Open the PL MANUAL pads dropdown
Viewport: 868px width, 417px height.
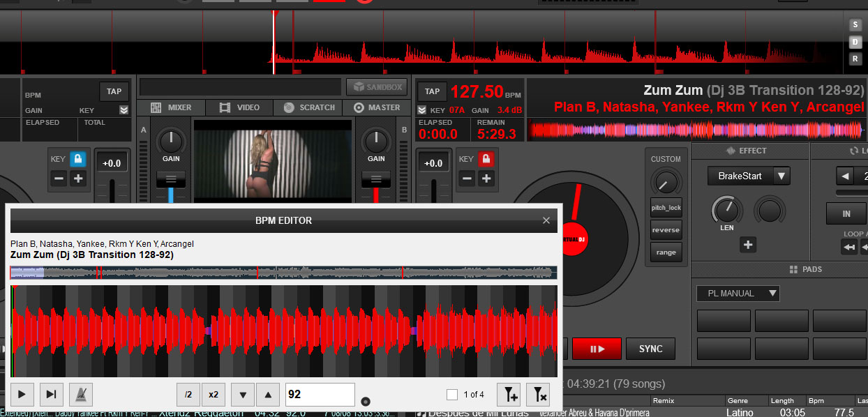[738, 293]
